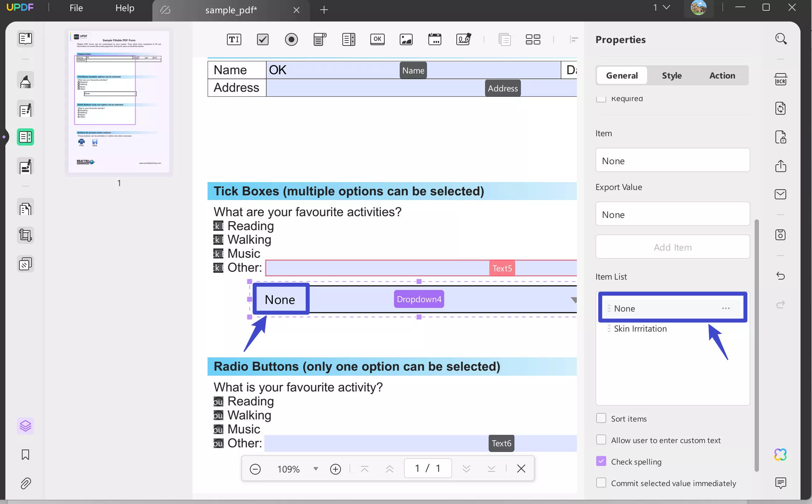Viewport: 812px width, 504px height.
Task: Select the Checkbox tool
Action: pos(262,39)
